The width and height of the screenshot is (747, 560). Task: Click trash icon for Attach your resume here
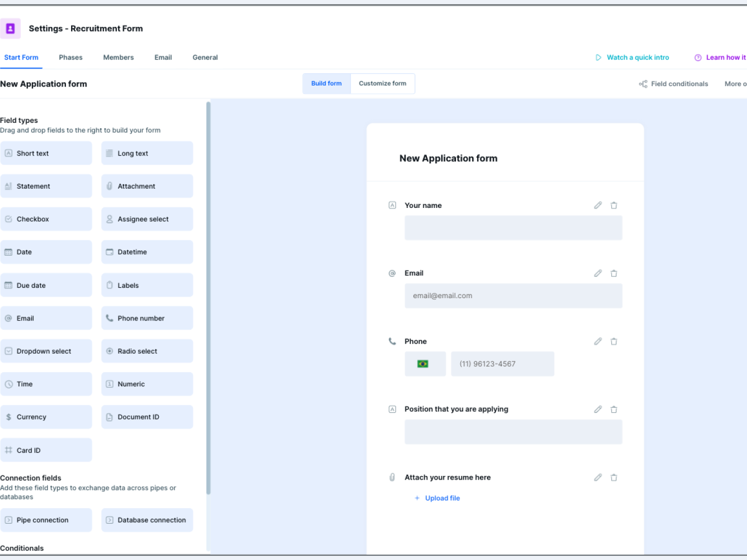pos(614,478)
